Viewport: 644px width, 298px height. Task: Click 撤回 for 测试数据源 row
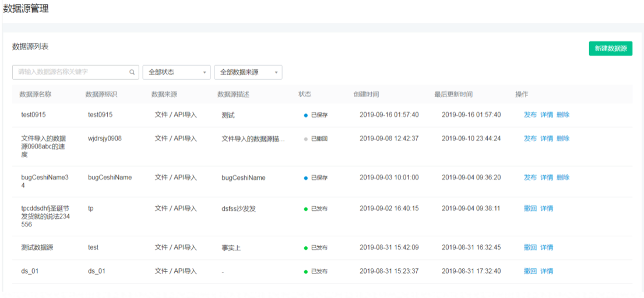tap(530, 247)
